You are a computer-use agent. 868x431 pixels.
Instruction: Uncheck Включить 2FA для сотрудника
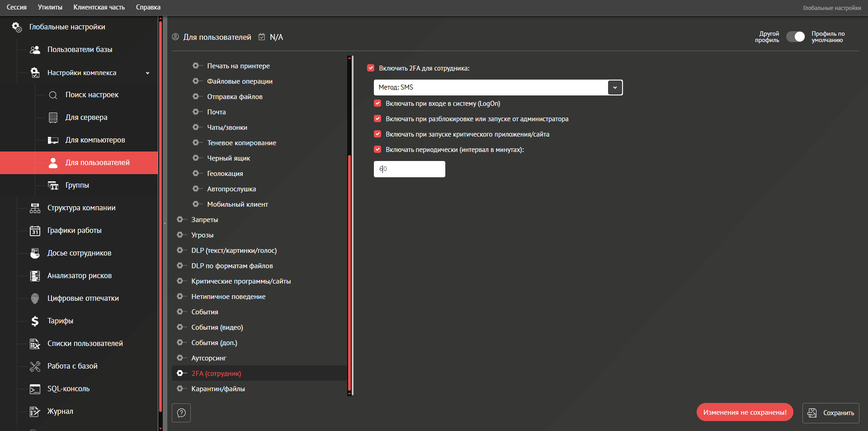[x=371, y=68]
